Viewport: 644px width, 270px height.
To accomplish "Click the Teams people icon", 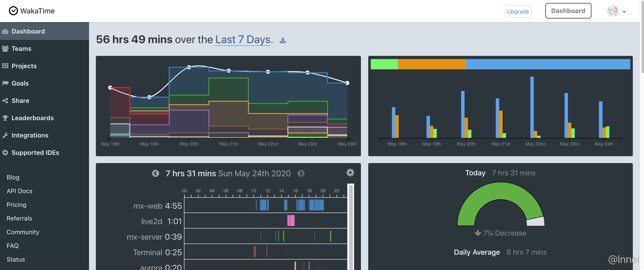I will [x=5, y=49].
